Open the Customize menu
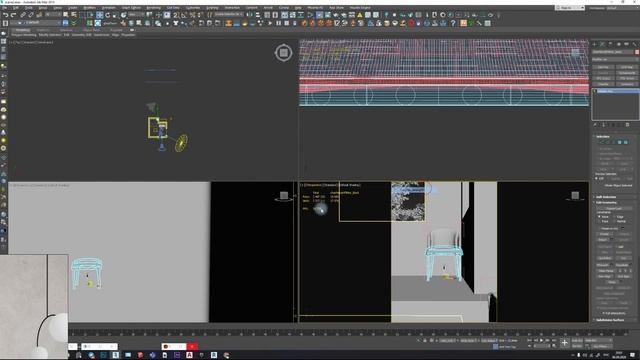Image resolution: width=640 pixels, height=360 pixels. [x=193, y=8]
